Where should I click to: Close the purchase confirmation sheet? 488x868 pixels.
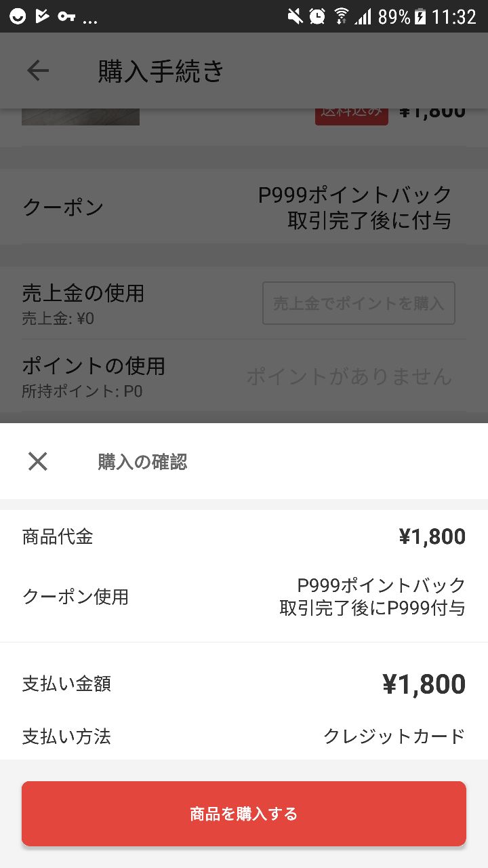coord(38,462)
